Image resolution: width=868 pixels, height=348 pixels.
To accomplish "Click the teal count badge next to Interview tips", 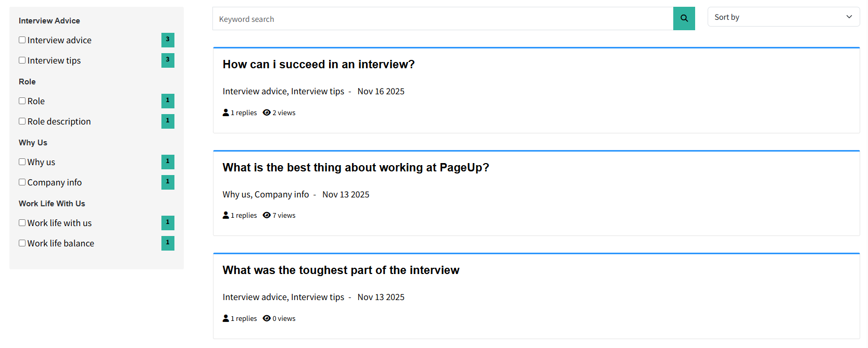I will (167, 60).
